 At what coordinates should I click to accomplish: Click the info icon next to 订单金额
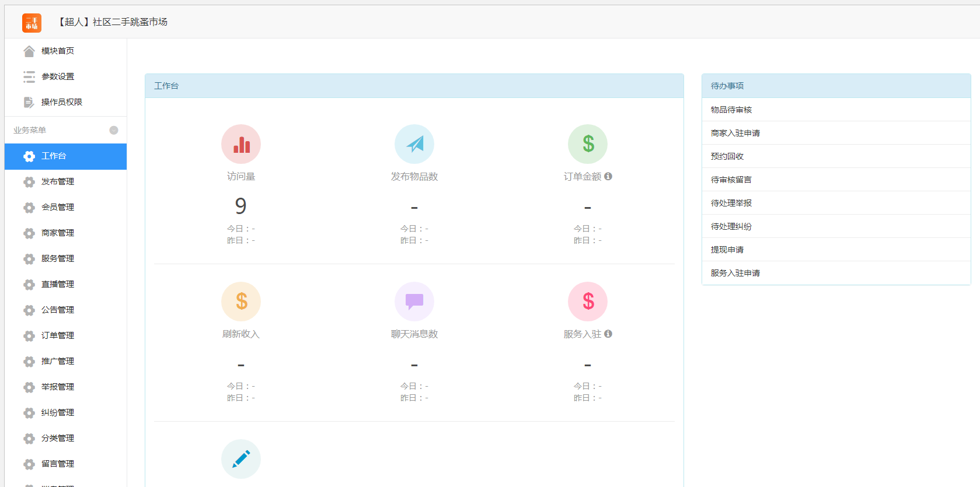click(608, 176)
